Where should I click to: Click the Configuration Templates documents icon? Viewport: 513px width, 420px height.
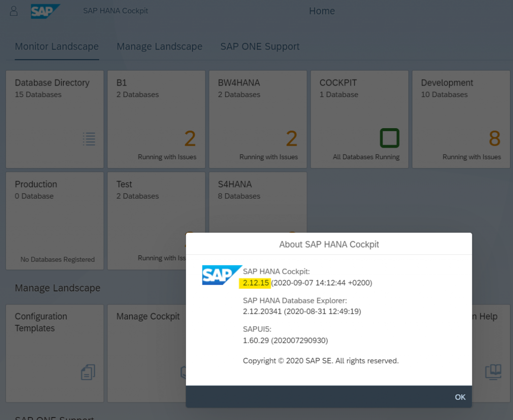point(88,372)
